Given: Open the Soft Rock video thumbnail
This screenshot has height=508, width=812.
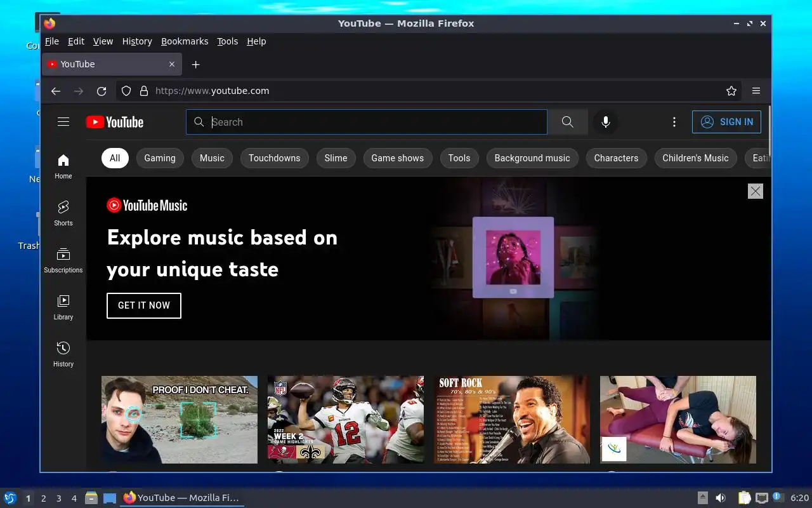Looking at the screenshot, I should tap(512, 420).
